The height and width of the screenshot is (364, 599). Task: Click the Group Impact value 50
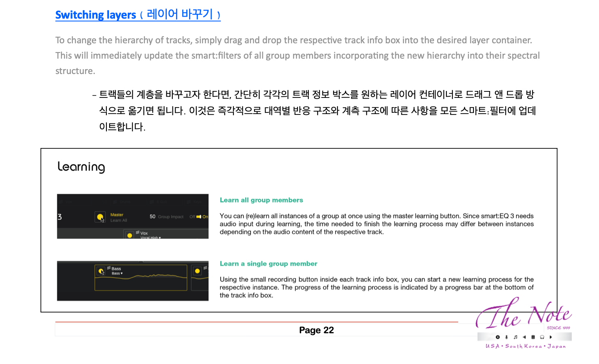click(153, 216)
